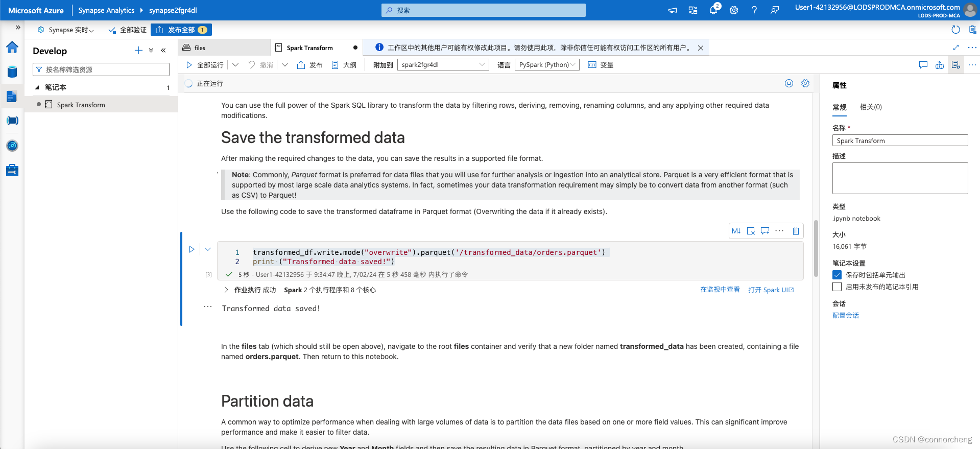Enable 启用未发布的笔记本引用 checkbox
This screenshot has height=449, width=980.
click(837, 287)
